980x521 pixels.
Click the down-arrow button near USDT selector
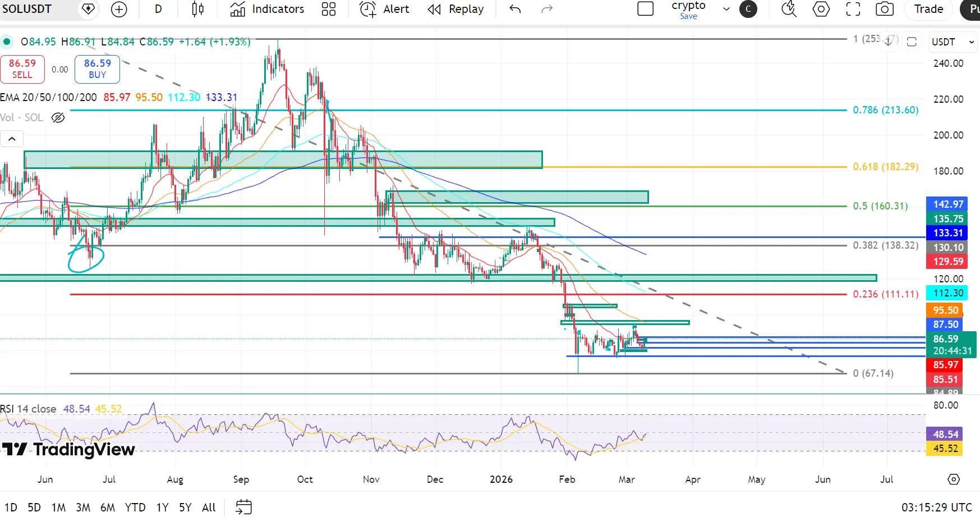pos(889,42)
